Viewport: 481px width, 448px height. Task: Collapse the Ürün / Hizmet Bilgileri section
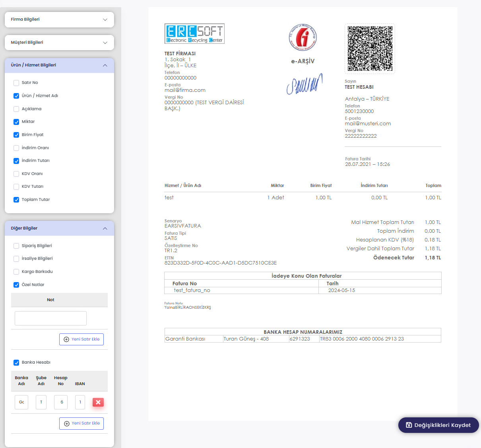click(x=105, y=65)
